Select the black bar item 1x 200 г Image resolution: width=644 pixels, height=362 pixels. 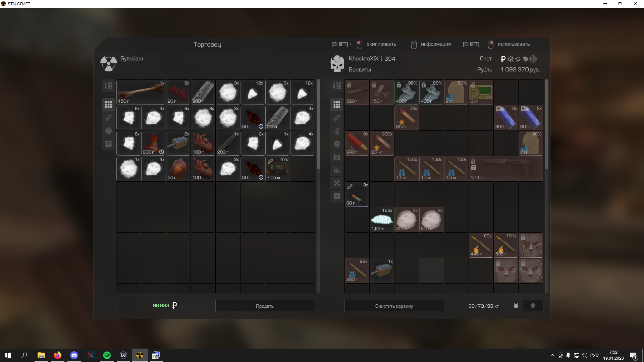228,143
